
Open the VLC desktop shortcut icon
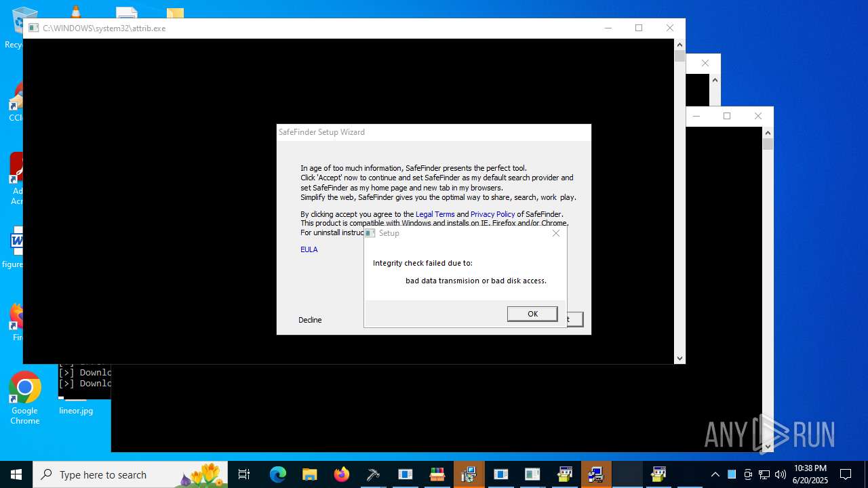(75, 11)
